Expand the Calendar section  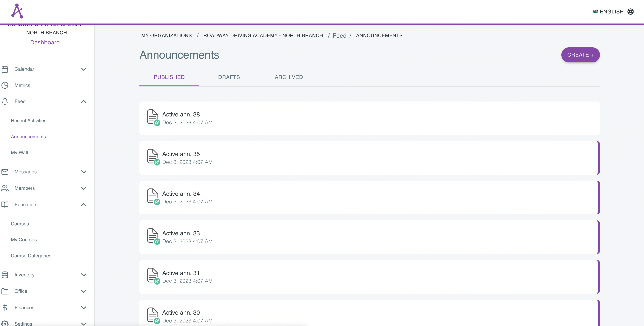pos(84,69)
